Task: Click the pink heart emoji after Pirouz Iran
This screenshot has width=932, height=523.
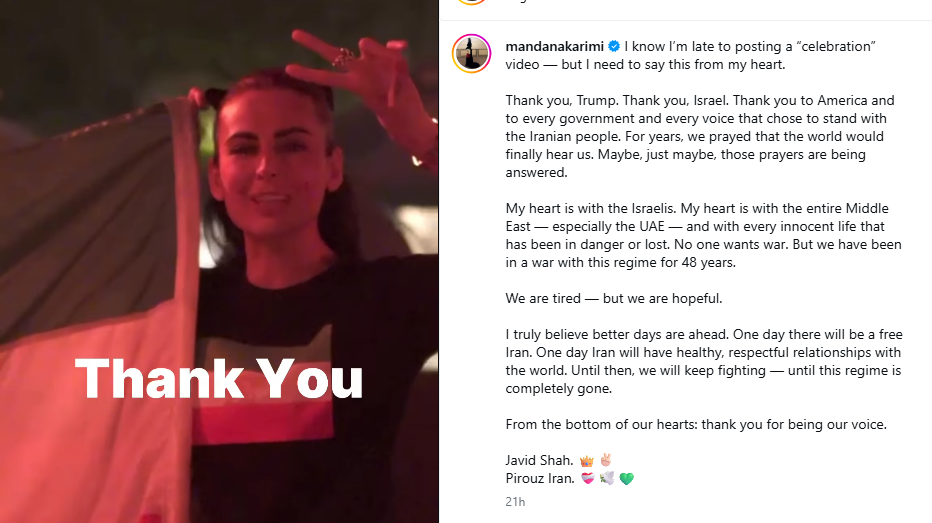Action: tap(587, 478)
